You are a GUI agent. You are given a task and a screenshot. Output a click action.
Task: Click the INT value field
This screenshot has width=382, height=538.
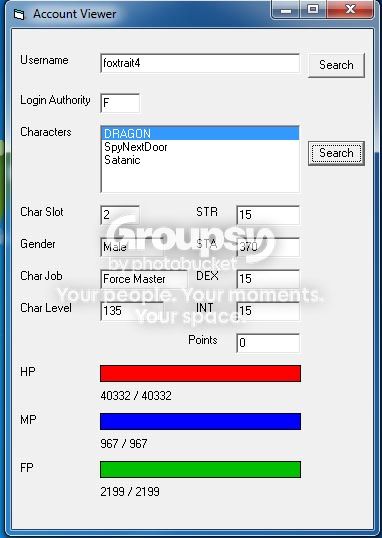(x=268, y=311)
